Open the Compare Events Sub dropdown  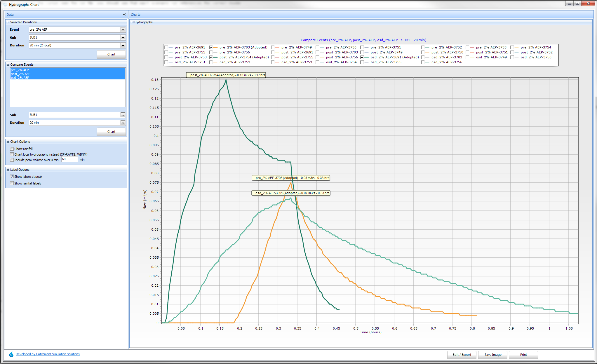click(123, 115)
